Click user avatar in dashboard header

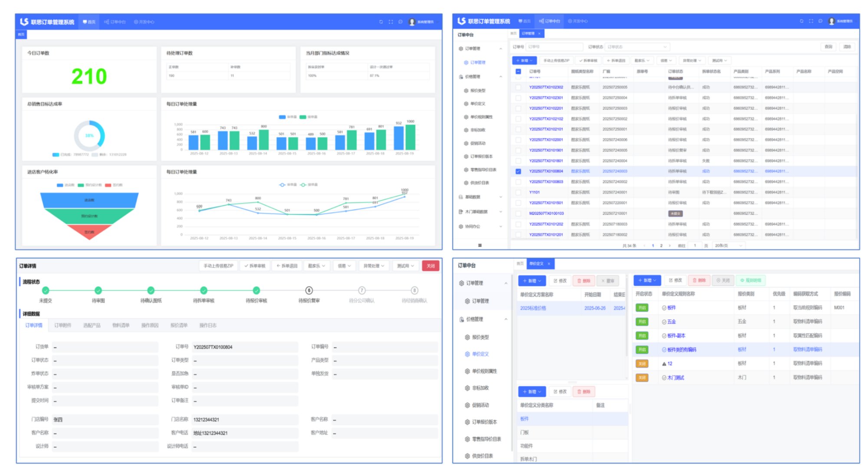pyautogui.click(x=412, y=22)
